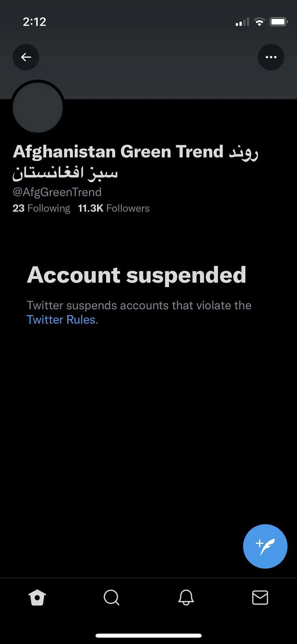Tap the iOS home indicator bar
Viewport: 297px width, 644px height.
click(x=148, y=636)
